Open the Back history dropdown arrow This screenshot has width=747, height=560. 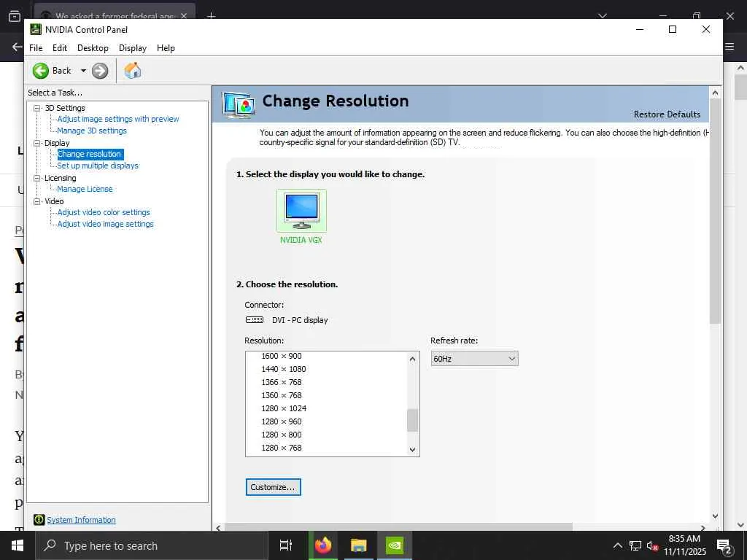[83, 71]
